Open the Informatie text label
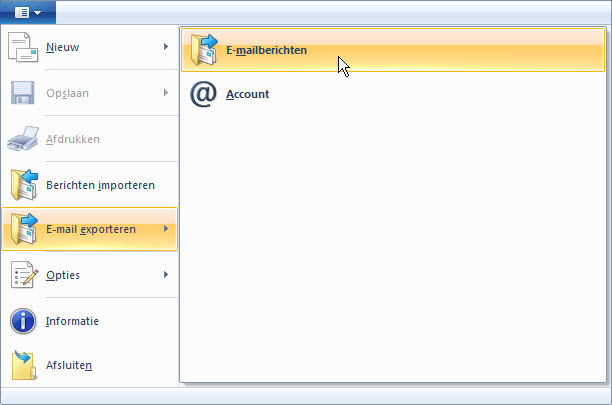 pos(72,321)
